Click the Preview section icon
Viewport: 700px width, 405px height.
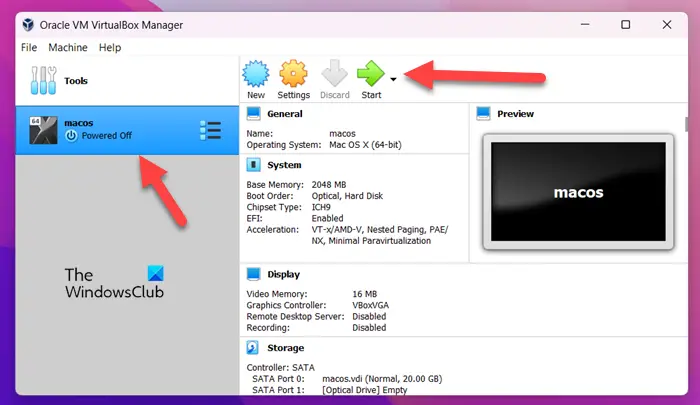483,113
